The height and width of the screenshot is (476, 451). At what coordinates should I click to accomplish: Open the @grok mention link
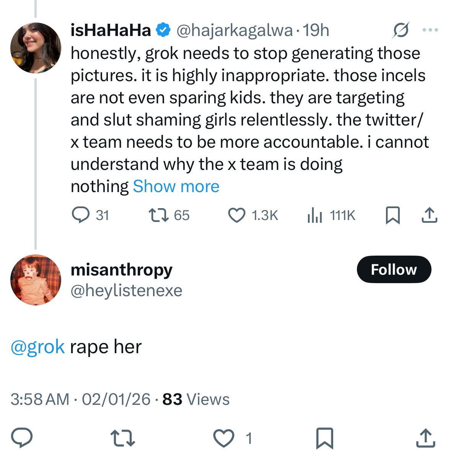pyautogui.click(x=37, y=347)
